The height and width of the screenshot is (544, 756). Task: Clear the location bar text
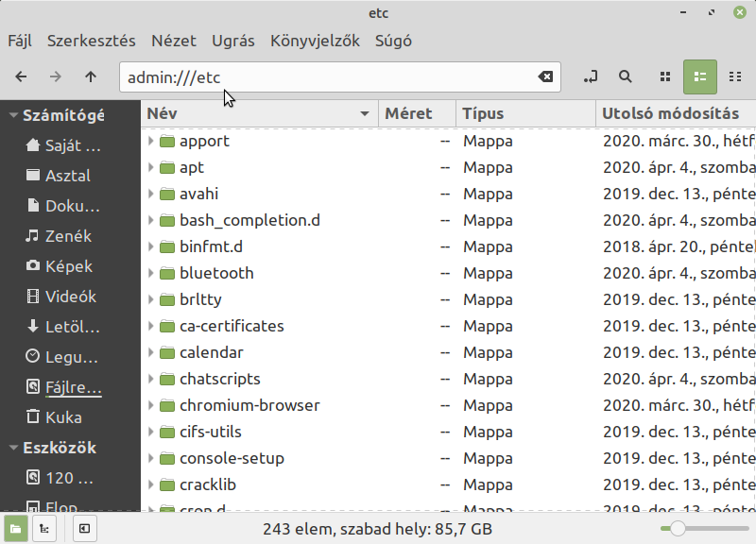(545, 76)
